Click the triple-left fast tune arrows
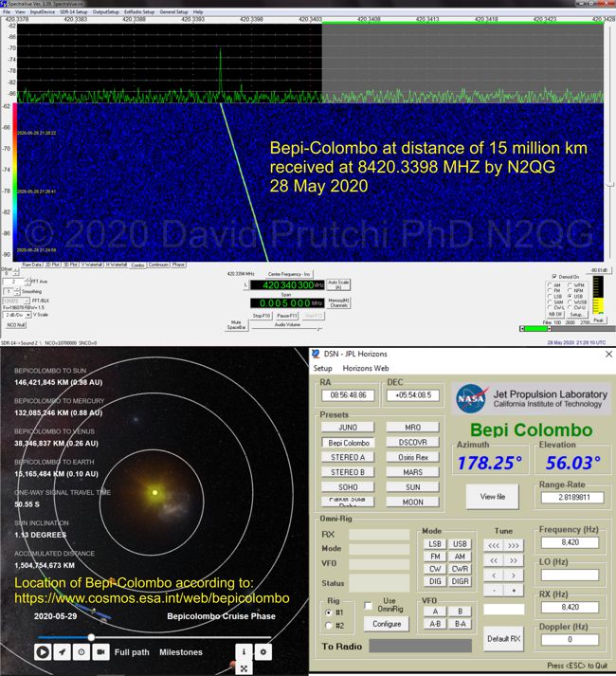The image size is (616, 676). (x=493, y=545)
